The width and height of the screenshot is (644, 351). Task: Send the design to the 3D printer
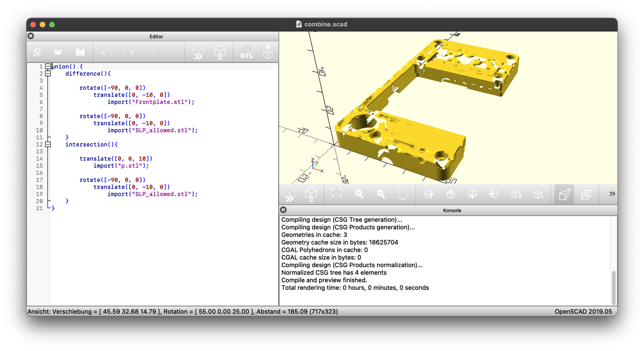tap(268, 52)
